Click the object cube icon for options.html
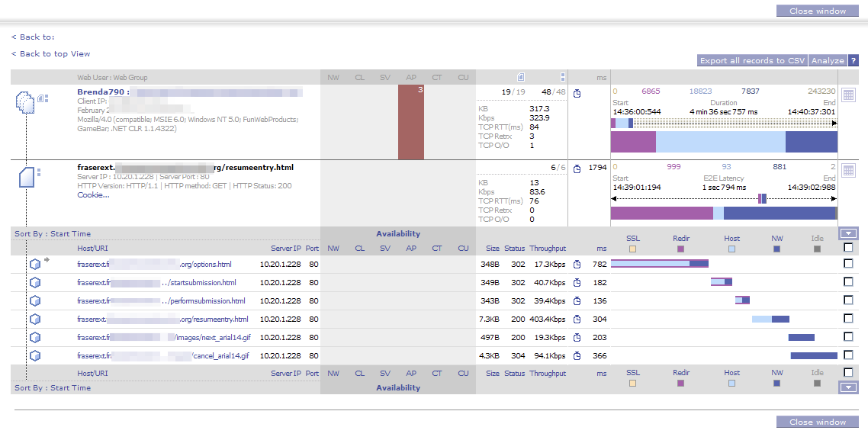Image resolution: width=868 pixels, height=440 pixels. click(x=35, y=264)
